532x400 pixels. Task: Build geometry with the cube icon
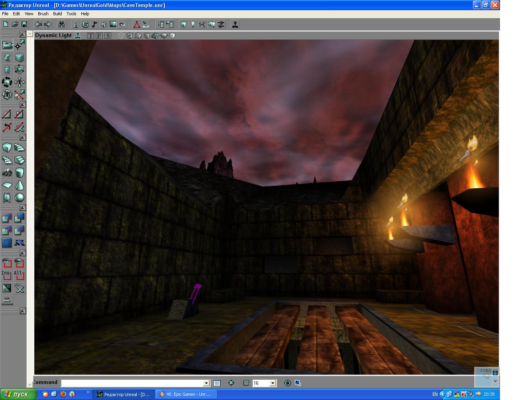[184, 24]
